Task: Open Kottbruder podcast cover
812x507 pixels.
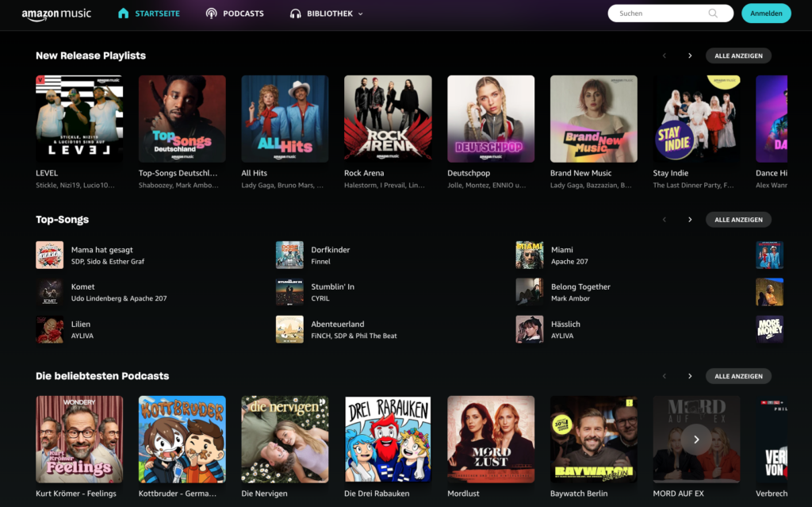Action: 182,440
